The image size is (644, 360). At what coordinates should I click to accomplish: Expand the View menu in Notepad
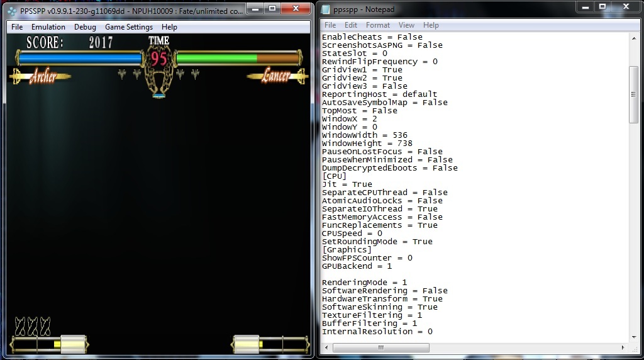tap(406, 25)
